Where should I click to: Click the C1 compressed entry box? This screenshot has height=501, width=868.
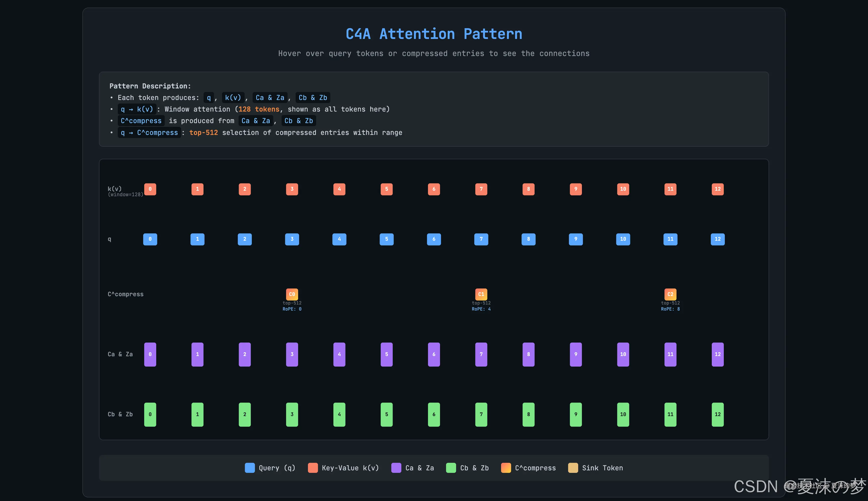pos(481,294)
